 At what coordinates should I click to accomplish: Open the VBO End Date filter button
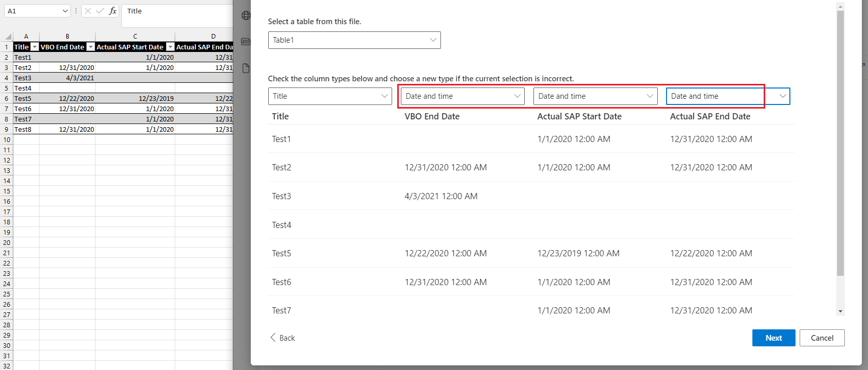(x=91, y=47)
